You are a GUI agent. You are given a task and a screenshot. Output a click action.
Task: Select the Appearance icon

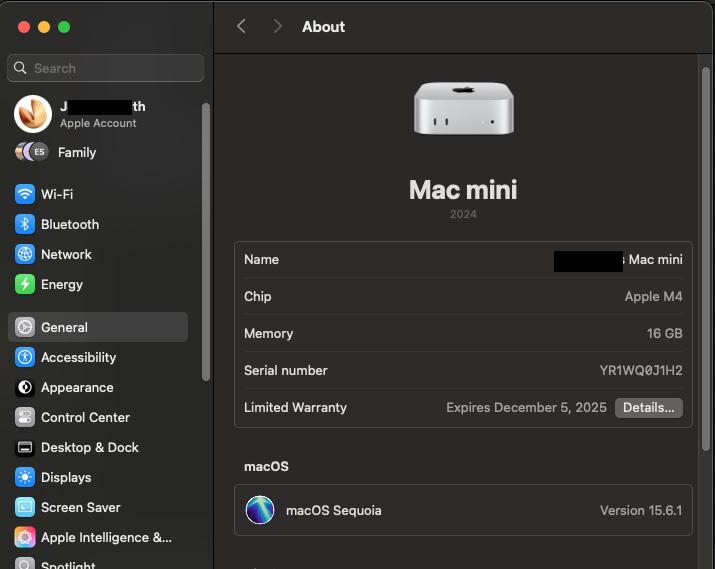[x=25, y=388]
